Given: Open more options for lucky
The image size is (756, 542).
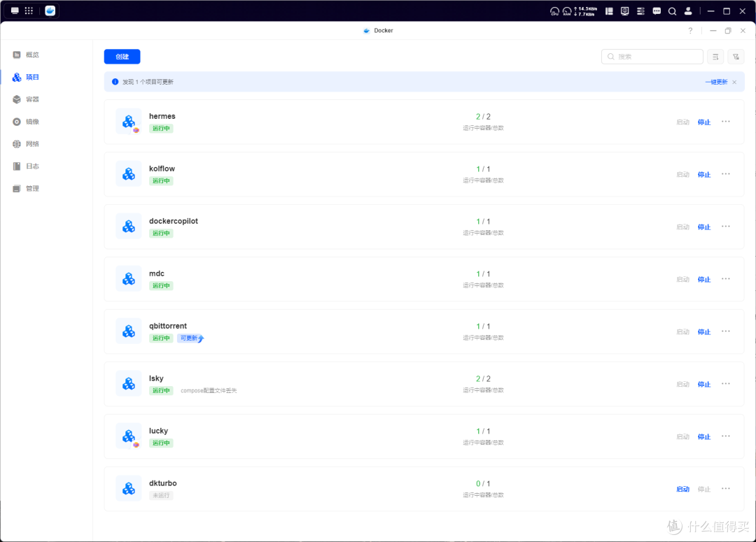Looking at the screenshot, I should pyautogui.click(x=726, y=436).
